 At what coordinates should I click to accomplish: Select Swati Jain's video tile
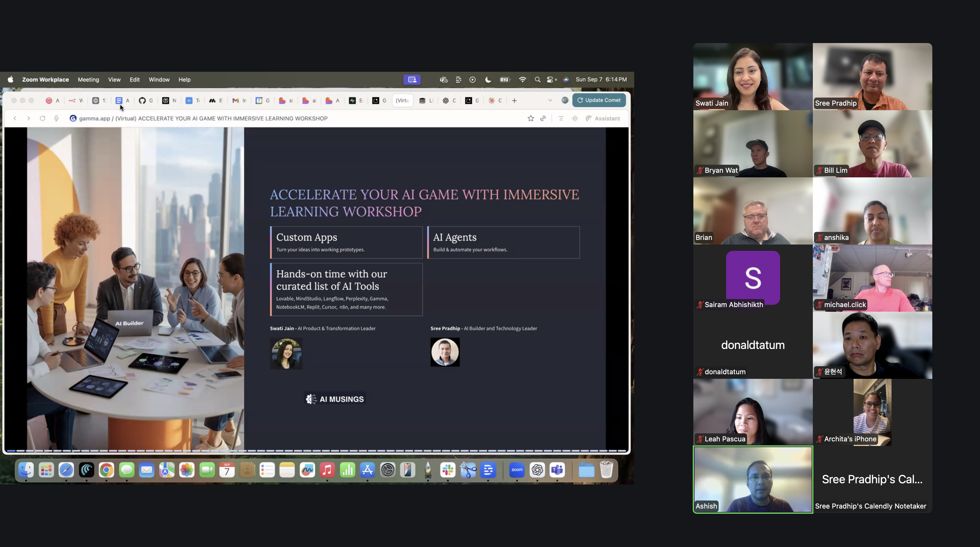click(753, 76)
